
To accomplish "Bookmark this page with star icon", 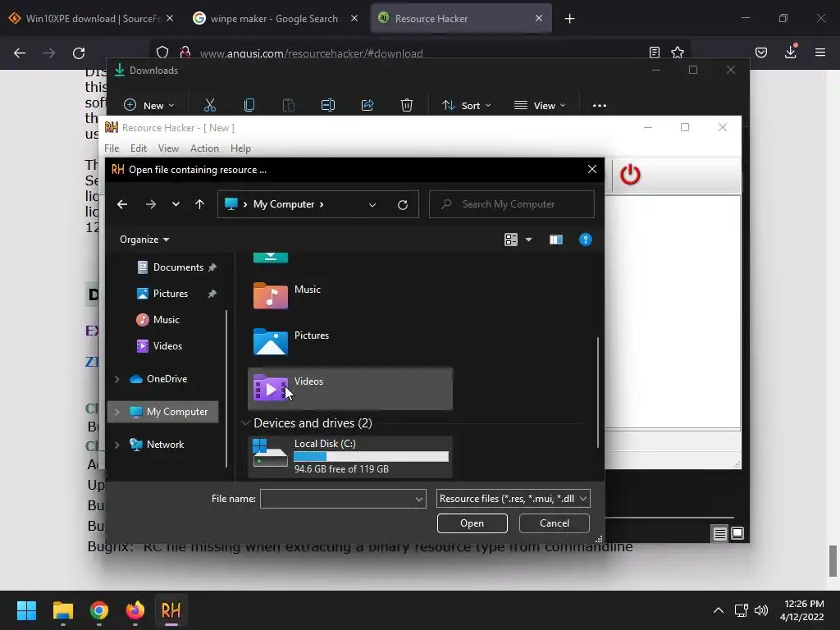I will (678, 52).
